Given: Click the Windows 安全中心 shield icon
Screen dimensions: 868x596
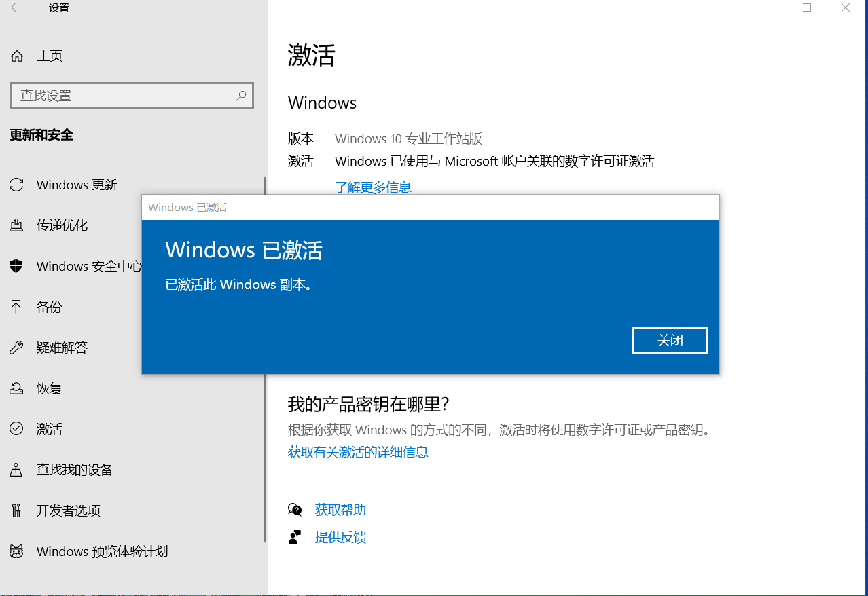Looking at the screenshot, I should (16, 266).
